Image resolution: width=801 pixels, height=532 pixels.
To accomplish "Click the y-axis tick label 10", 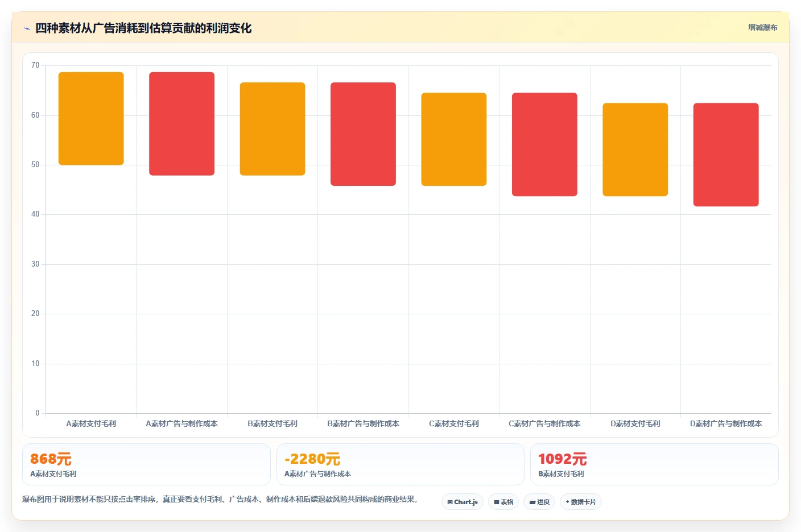I will coord(35,364).
